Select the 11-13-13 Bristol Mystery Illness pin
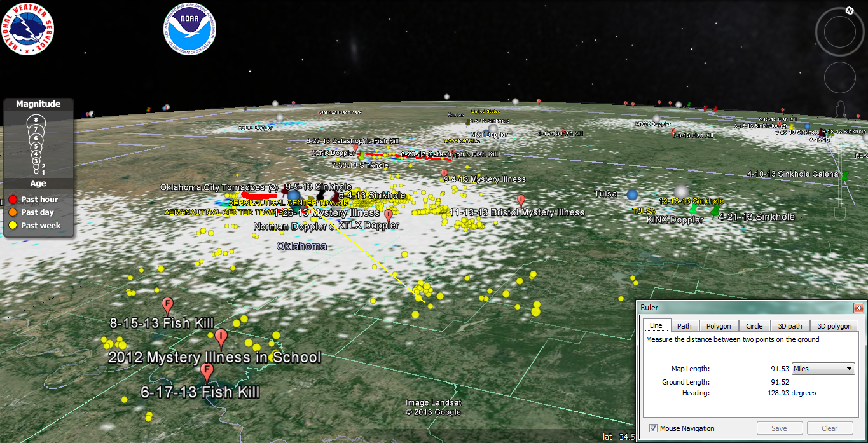Screen dimensions: 868x443 pyautogui.click(x=521, y=200)
